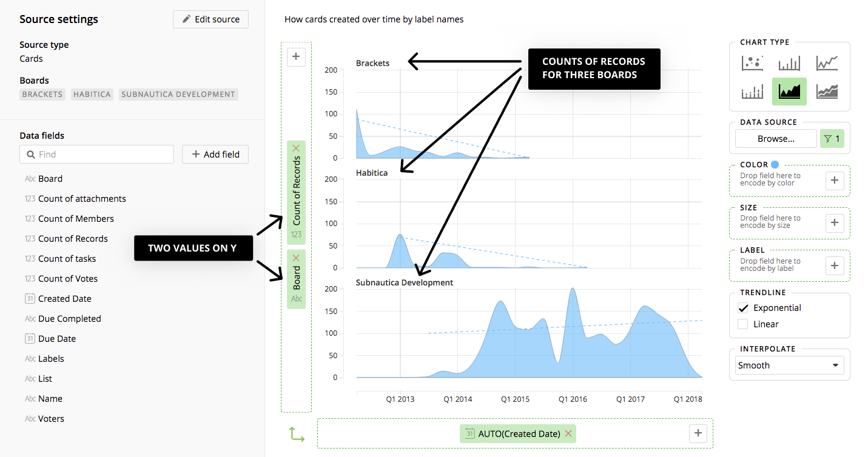Enable the Linear trendline checkbox
The height and width of the screenshot is (457, 868).
pos(743,324)
